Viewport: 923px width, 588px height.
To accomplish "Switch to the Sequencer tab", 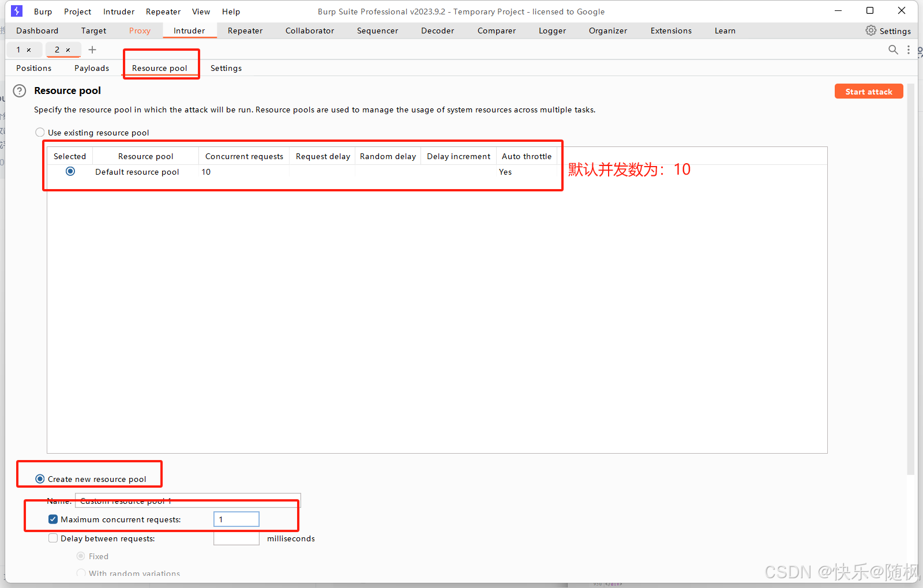I will [377, 31].
